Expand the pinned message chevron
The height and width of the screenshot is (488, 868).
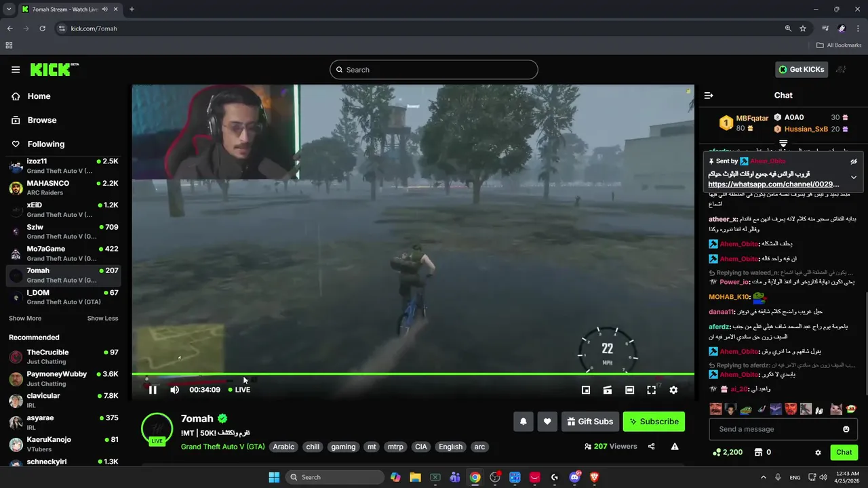[x=854, y=178]
